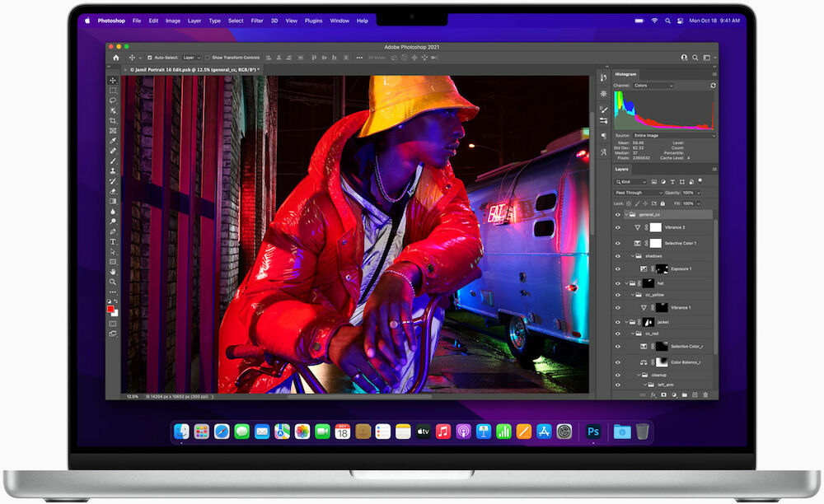Add a layer mask from Layers footer
824x504 pixels.
click(x=663, y=394)
